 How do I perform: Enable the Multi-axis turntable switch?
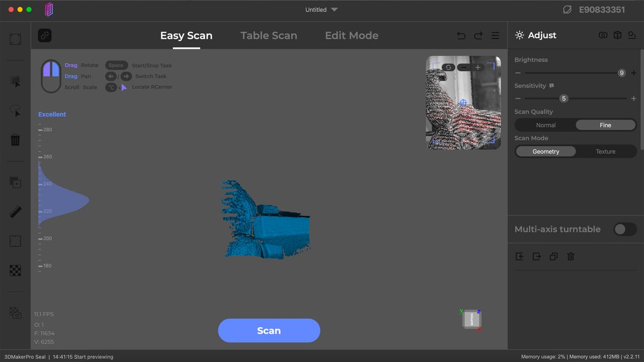point(625,229)
